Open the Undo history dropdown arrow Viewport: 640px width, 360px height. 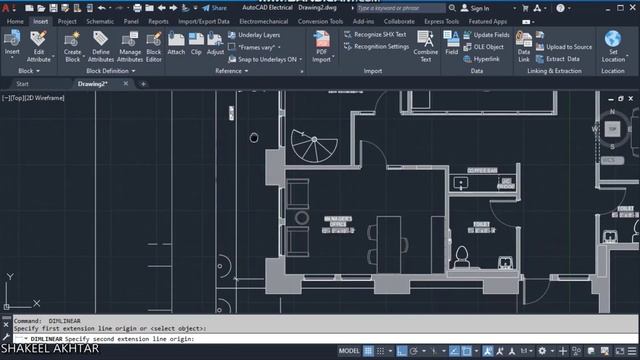point(110,8)
